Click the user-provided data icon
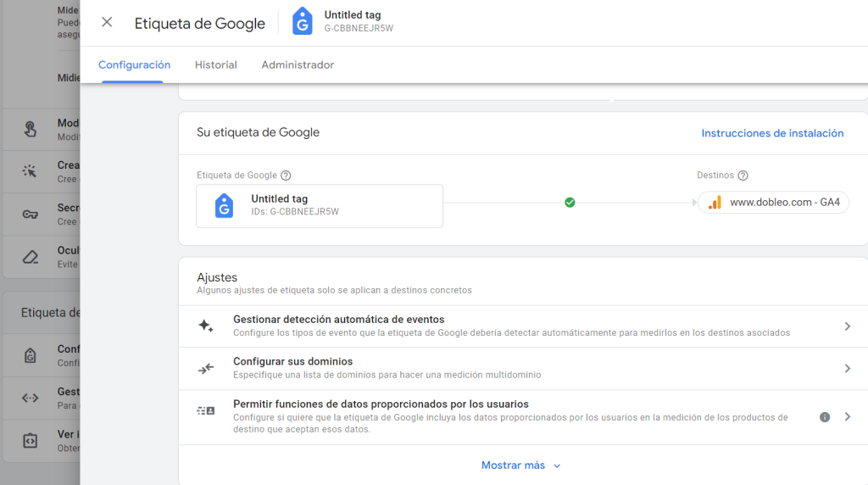 pyautogui.click(x=206, y=411)
